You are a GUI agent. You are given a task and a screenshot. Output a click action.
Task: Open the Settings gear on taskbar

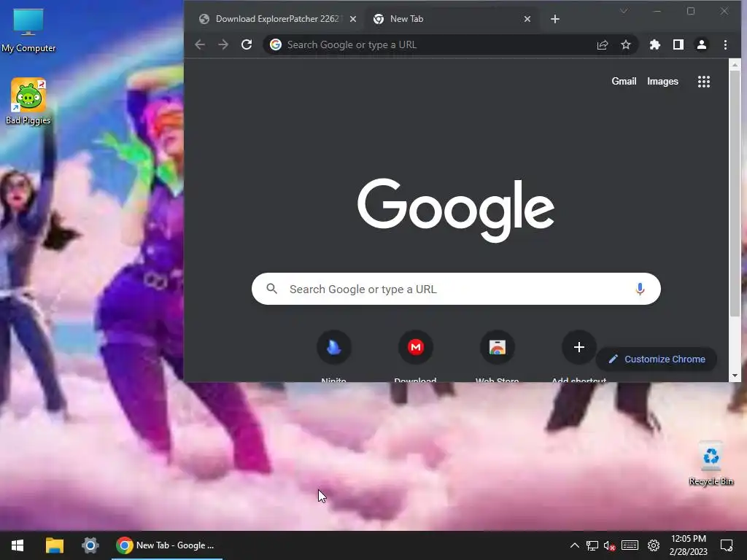tap(90, 545)
